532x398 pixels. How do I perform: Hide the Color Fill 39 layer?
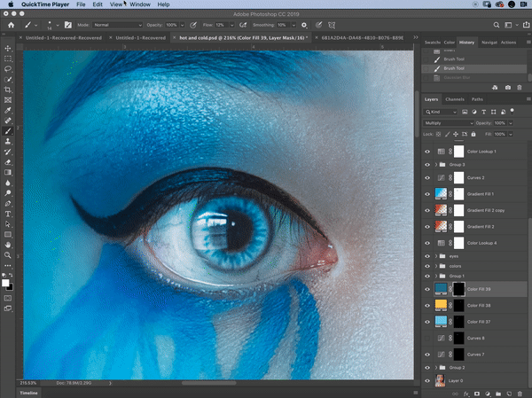point(427,289)
